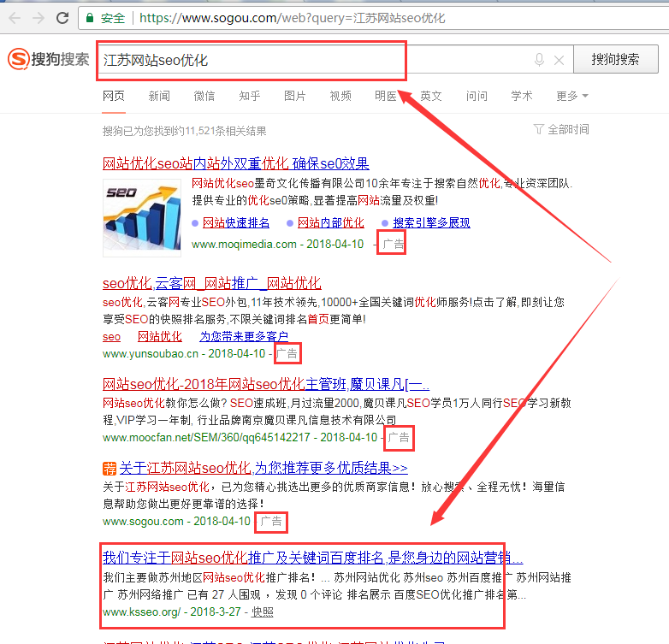Open the 知乎 search tab
This screenshot has height=644, width=669.
coord(250,97)
